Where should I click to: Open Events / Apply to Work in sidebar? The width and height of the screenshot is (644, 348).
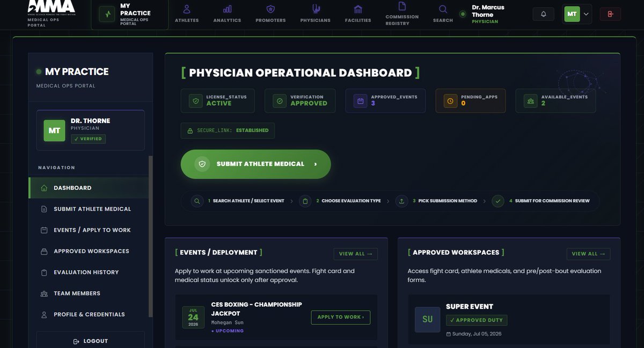coord(89,230)
